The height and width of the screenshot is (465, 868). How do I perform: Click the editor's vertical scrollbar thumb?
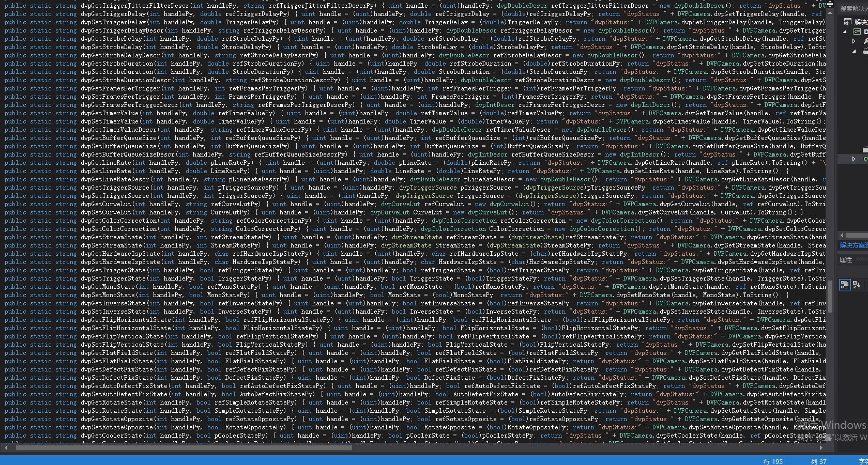click(830, 296)
